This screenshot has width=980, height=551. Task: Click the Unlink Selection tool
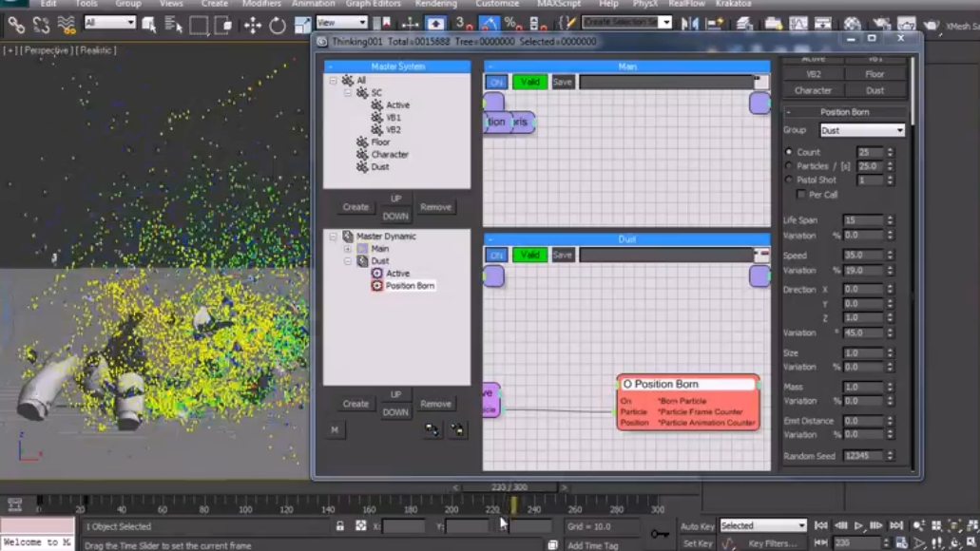pyautogui.click(x=41, y=25)
